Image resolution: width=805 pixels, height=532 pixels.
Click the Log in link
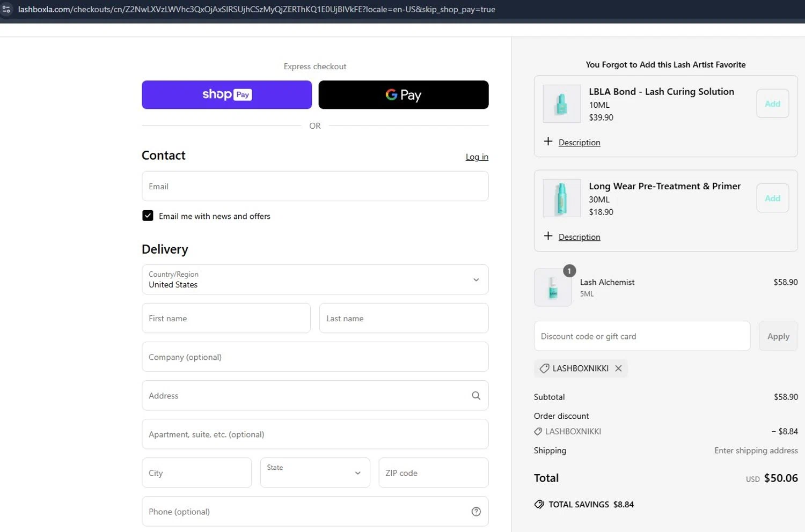pyautogui.click(x=477, y=157)
